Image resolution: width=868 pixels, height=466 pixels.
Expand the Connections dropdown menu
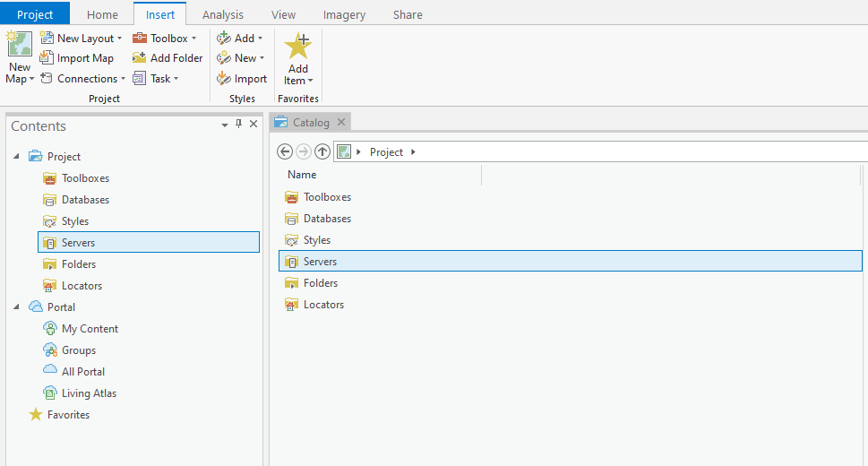click(123, 79)
